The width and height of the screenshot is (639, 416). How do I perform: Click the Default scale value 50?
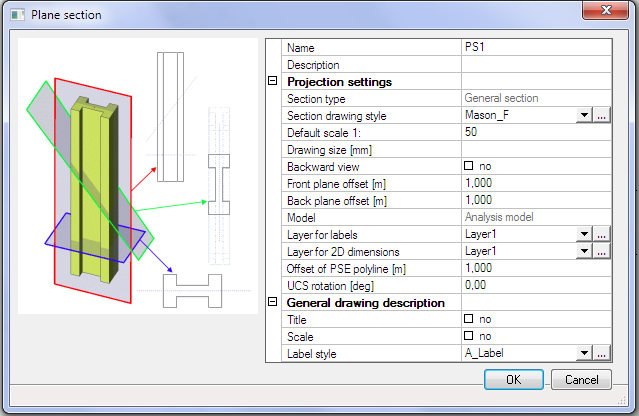[x=535, y=133]
